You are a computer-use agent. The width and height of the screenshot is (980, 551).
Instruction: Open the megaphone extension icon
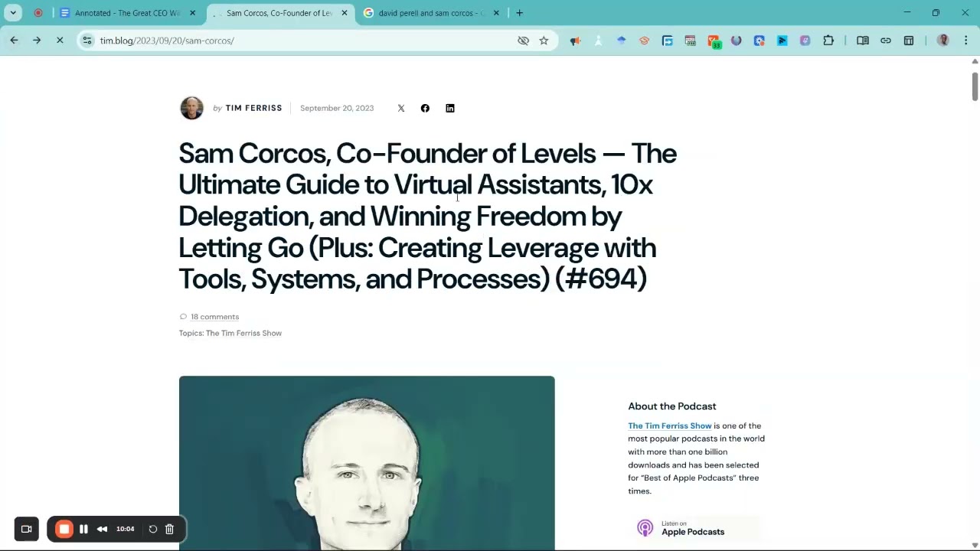pos(575,41)
